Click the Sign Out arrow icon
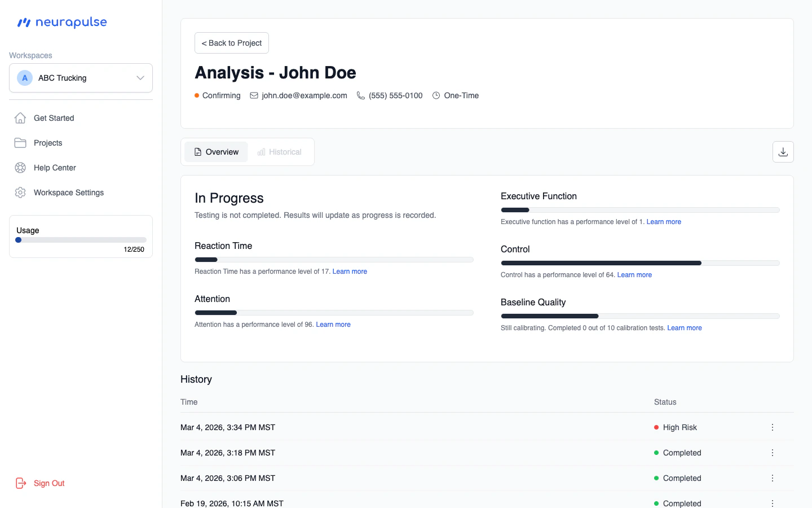This screenshot has width=812, height=508. pos(21,483)
